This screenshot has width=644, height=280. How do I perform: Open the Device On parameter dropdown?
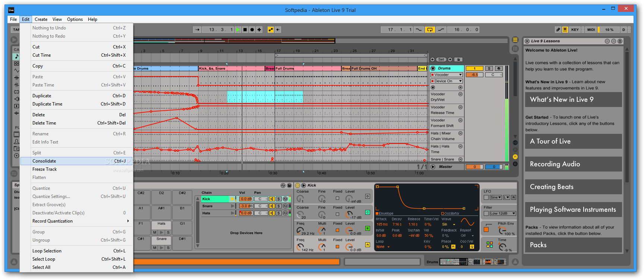click(x=446, y=81)
